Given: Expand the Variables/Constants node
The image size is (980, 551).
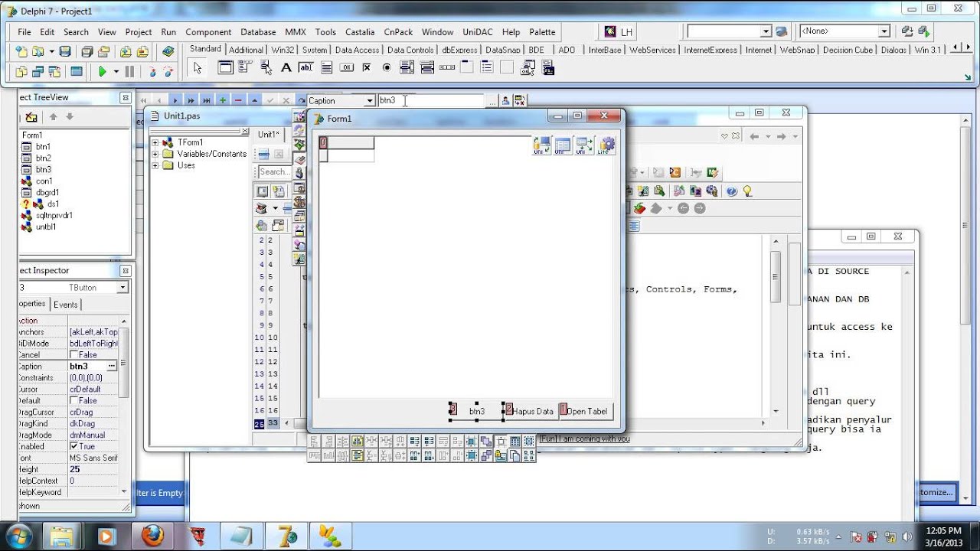Looking at the screenshot, I should click(155, 154).
